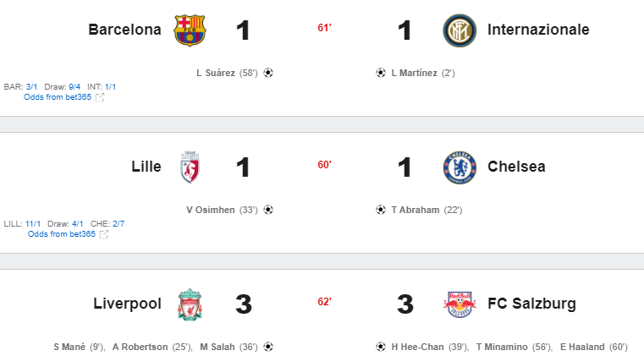Click external link icon after Lille bet365 odds
Image resolution: width=644 pixels, height=356 pixels.
click(x=104, y=234)
